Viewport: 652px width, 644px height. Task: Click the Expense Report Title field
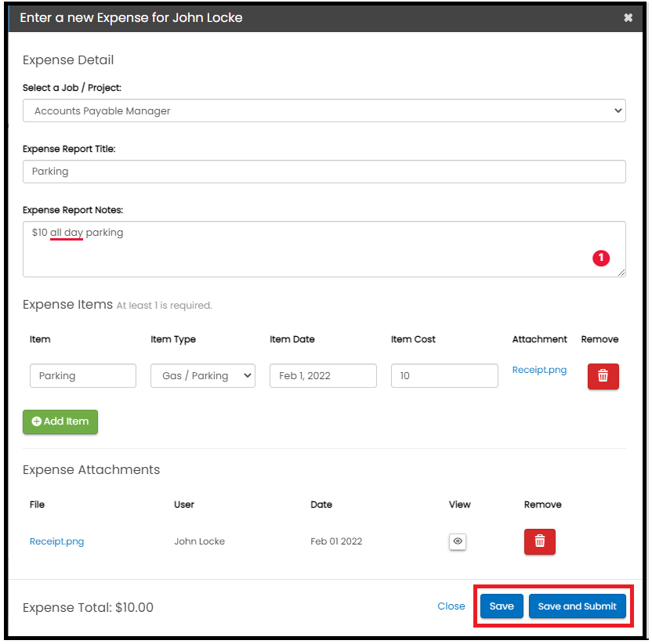[x=324, y=172]
